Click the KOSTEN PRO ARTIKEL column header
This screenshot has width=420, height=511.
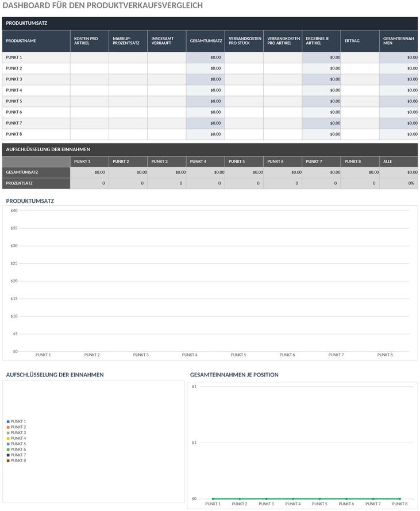pyautogui.click(x=90, y=41)
